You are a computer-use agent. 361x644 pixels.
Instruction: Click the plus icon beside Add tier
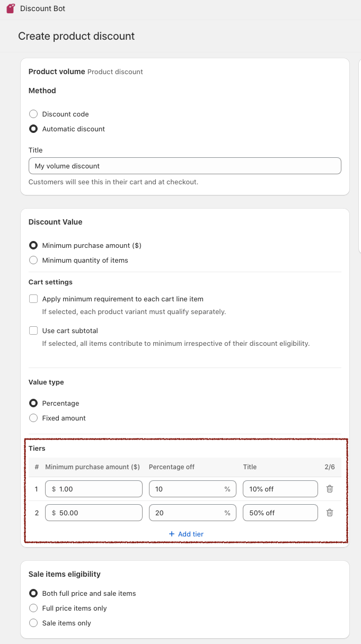click(171, 534)
